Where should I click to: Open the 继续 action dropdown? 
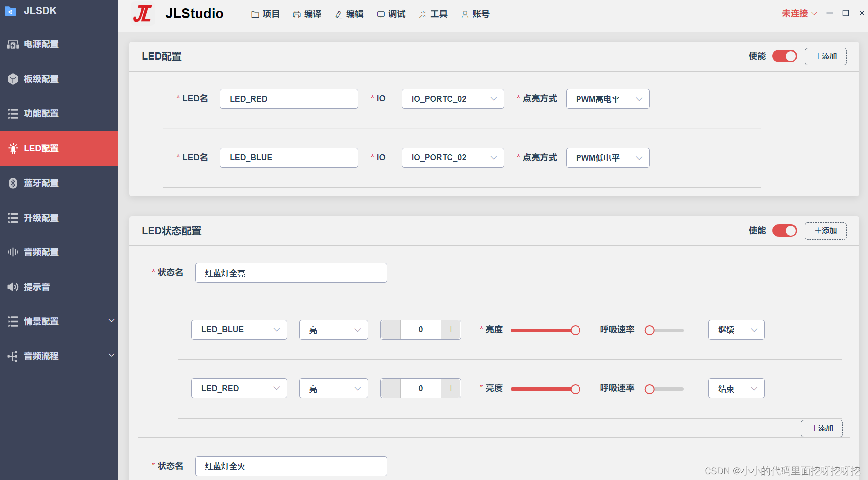pyautogui.click(x=736, y=330)
